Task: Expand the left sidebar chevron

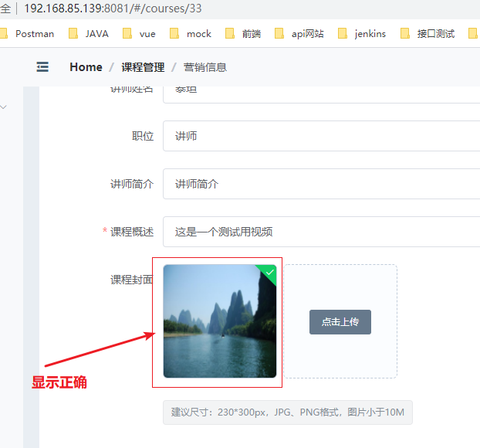Action: click(3, 107)
